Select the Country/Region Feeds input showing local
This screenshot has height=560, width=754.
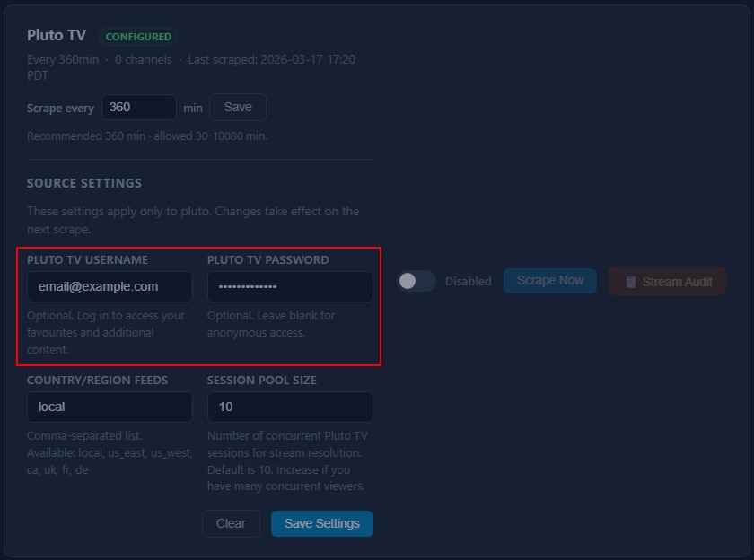point(110,407)
